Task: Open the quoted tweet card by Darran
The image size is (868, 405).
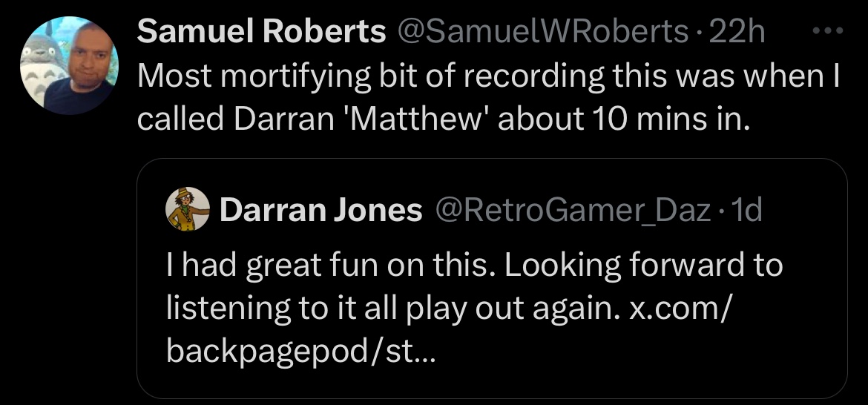Action: point(492,278)
